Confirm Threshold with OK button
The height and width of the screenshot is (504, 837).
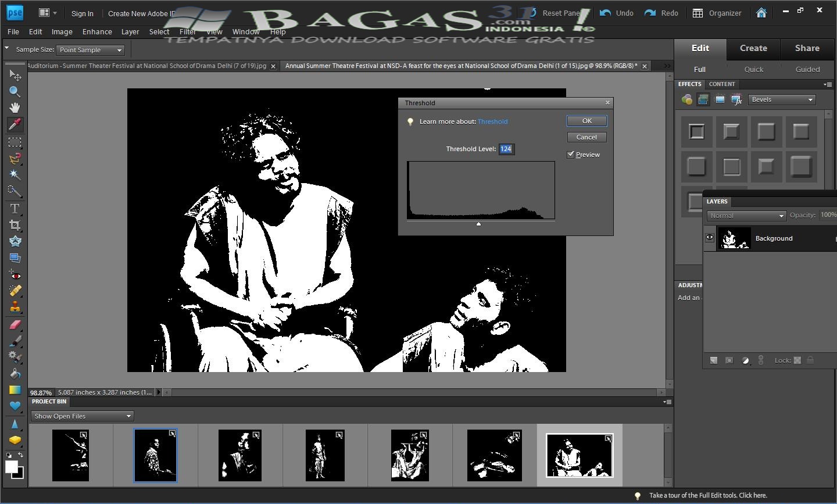586,121
